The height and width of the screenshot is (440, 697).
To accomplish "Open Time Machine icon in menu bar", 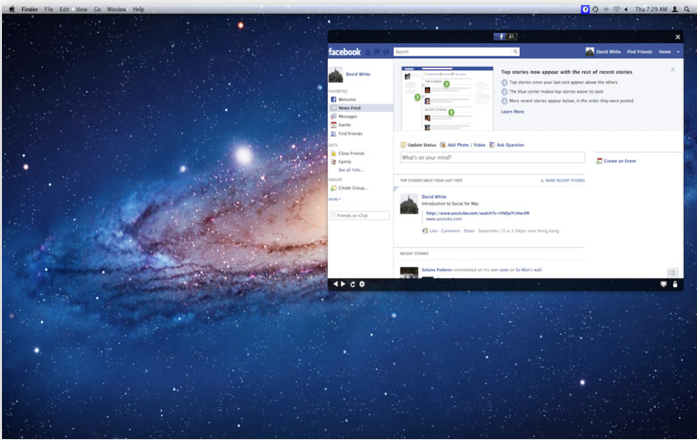I will (595, 9).
